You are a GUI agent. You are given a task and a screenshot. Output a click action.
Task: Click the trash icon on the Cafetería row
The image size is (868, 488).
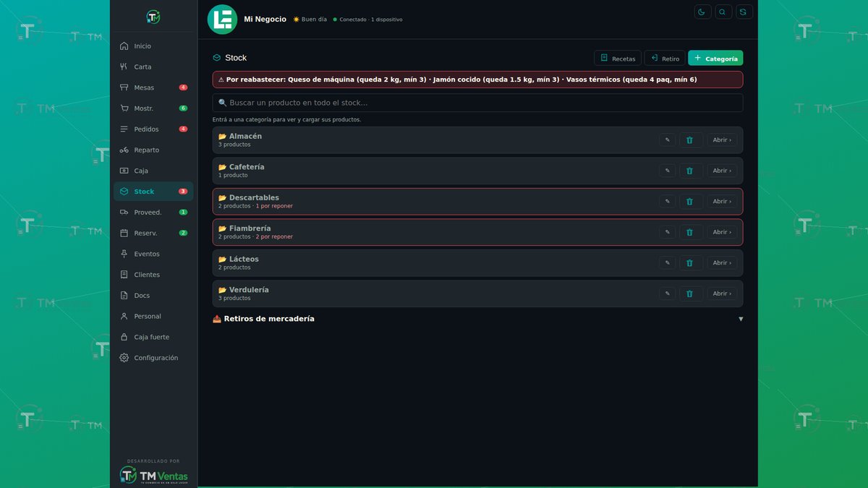point(690,171)
